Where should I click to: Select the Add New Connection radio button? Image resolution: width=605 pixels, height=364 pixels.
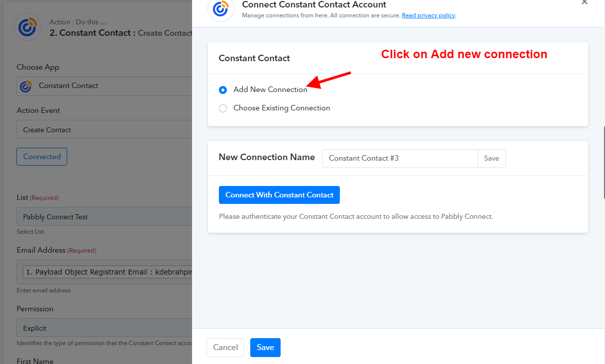coord(223,90)
